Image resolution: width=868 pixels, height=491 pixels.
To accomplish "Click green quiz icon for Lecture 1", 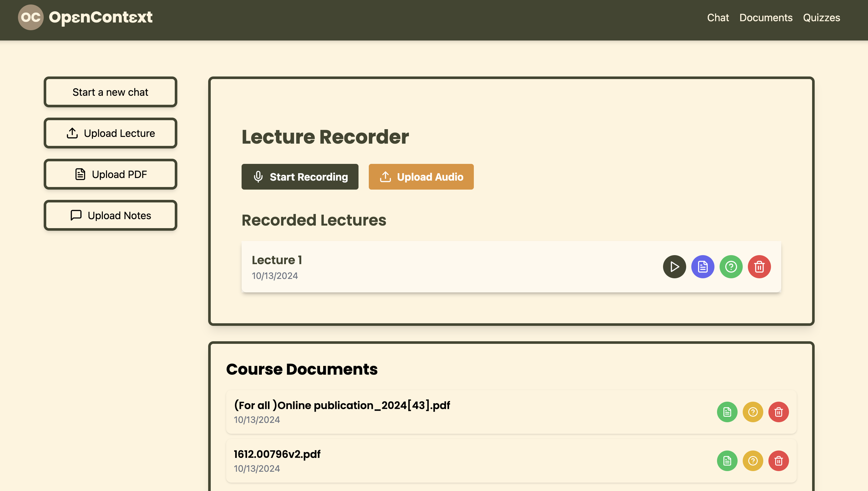I will coord(731,267).
